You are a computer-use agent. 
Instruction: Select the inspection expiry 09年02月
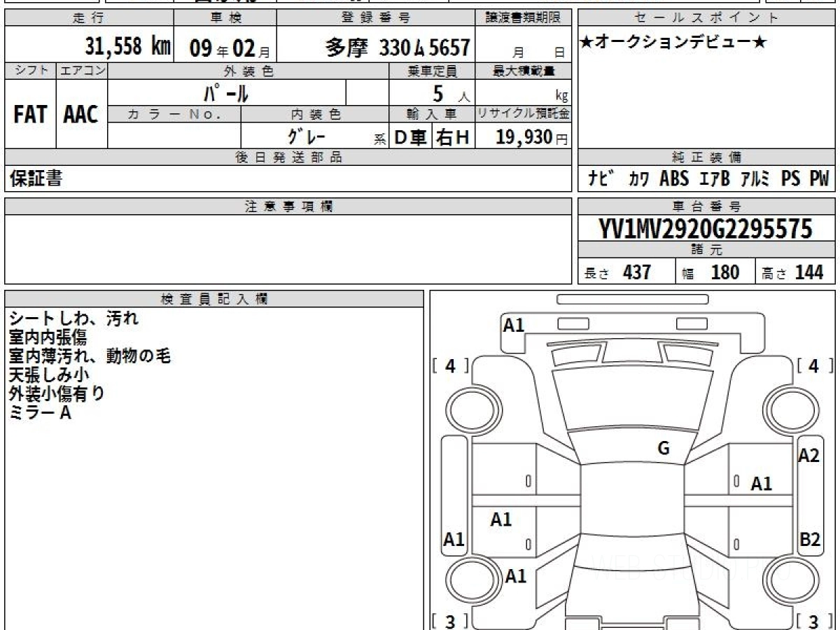[x=230, y=48]
